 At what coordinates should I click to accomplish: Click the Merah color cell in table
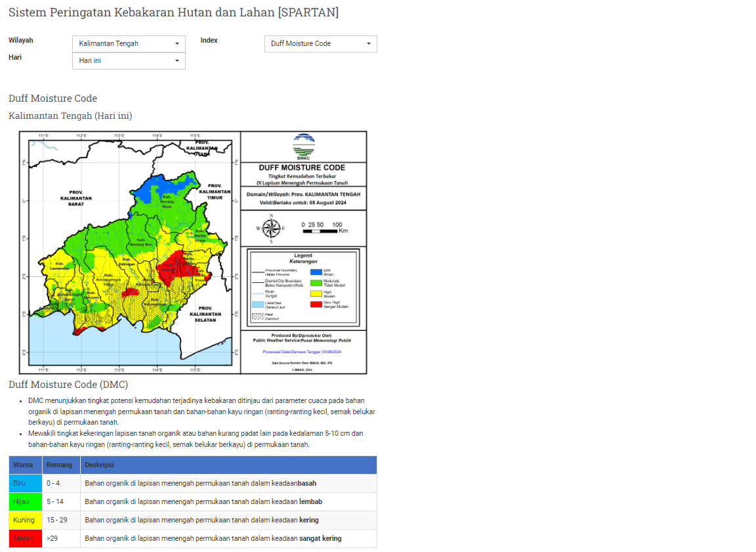click(26, 538)
